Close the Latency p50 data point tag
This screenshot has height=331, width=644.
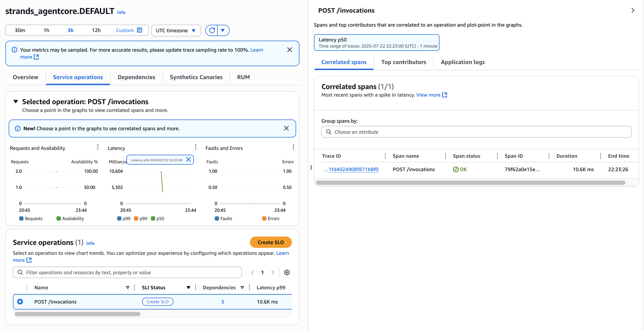tap(189, 160)
